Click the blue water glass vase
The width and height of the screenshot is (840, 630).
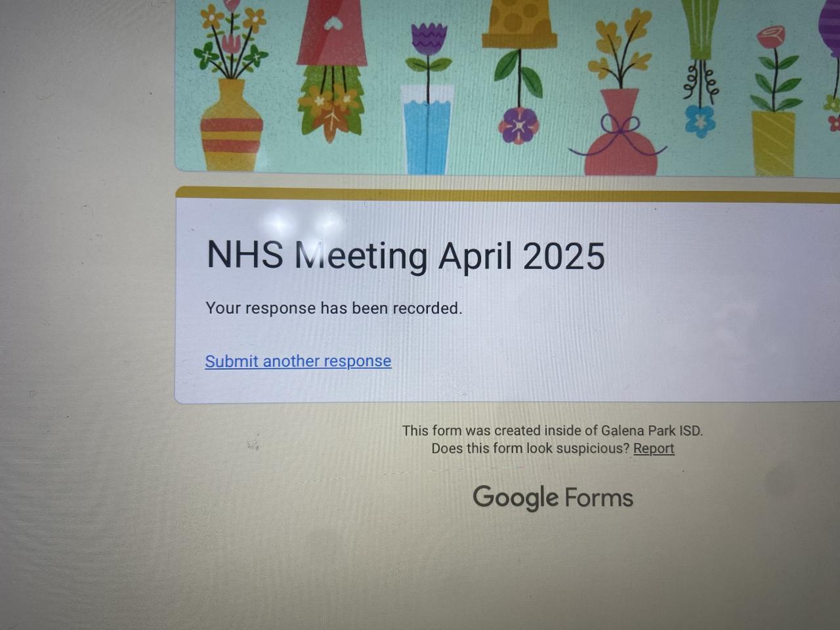point(427,130)
